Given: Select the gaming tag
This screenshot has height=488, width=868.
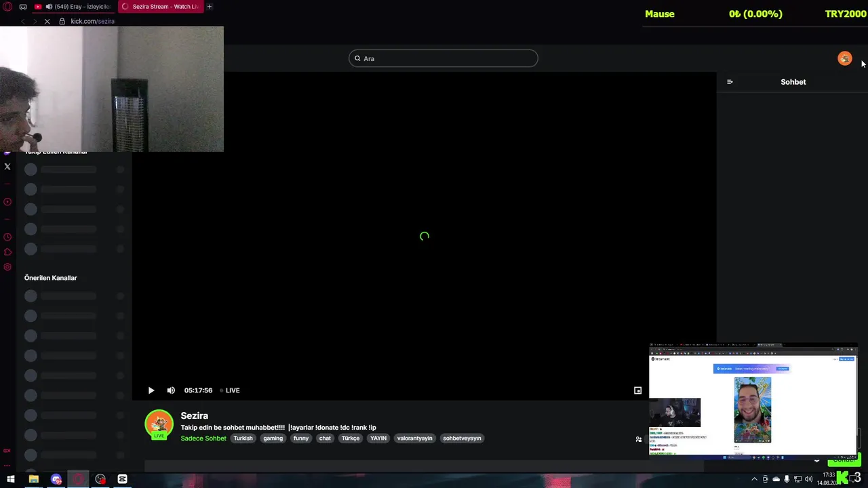Looking at the screenshot, I should (273, 439).
